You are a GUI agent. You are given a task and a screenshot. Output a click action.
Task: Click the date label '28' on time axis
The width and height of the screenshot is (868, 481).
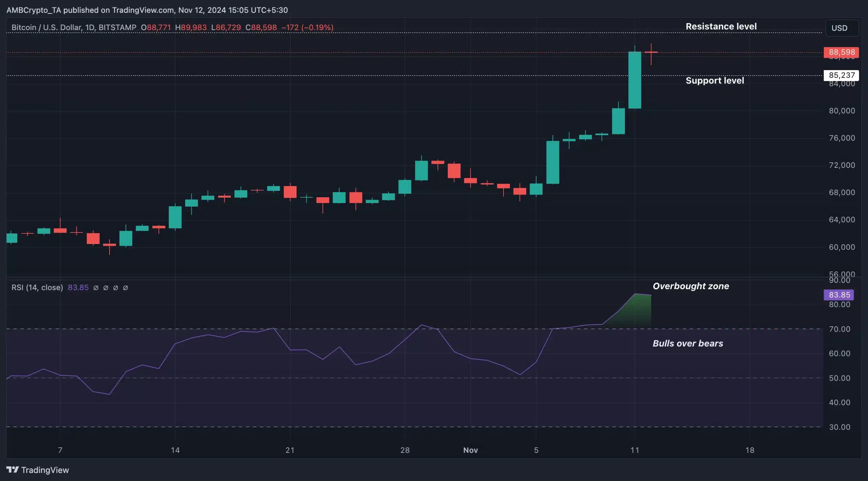point(405,450)
